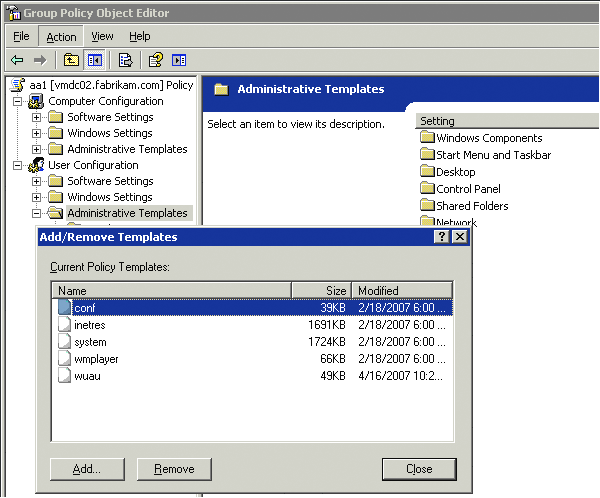Select Software Settings under Computer Configuration
Viewport: 600px width, 498px height.
click(110, 117)
